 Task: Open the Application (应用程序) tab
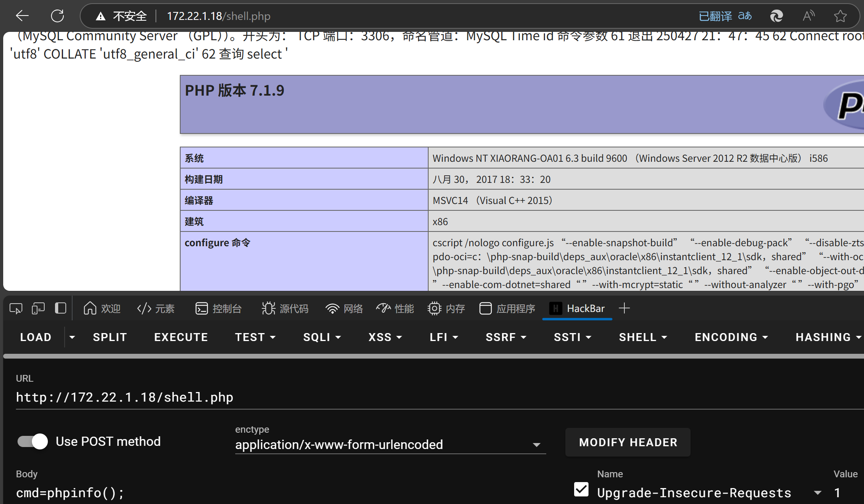coord(507,308)
